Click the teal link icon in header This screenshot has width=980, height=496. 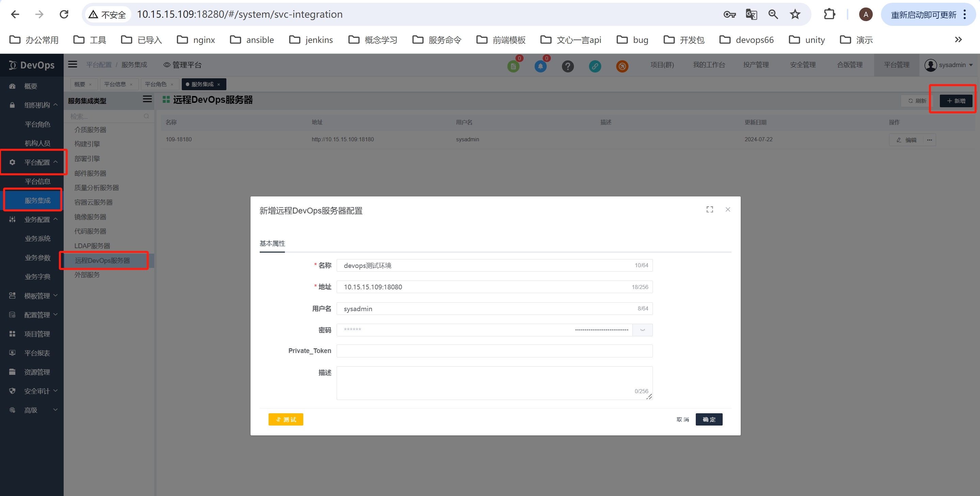[x=595, y=66]
